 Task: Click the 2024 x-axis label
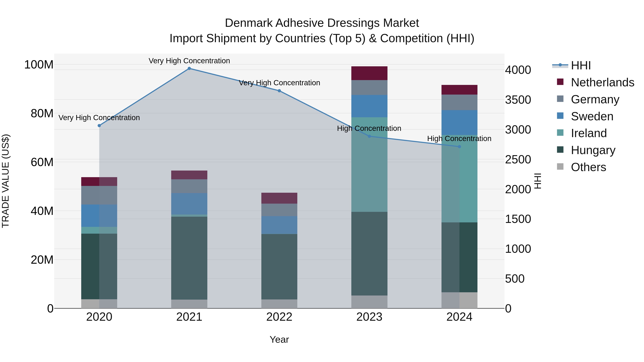pyautogui.click(x=459, y=317)
